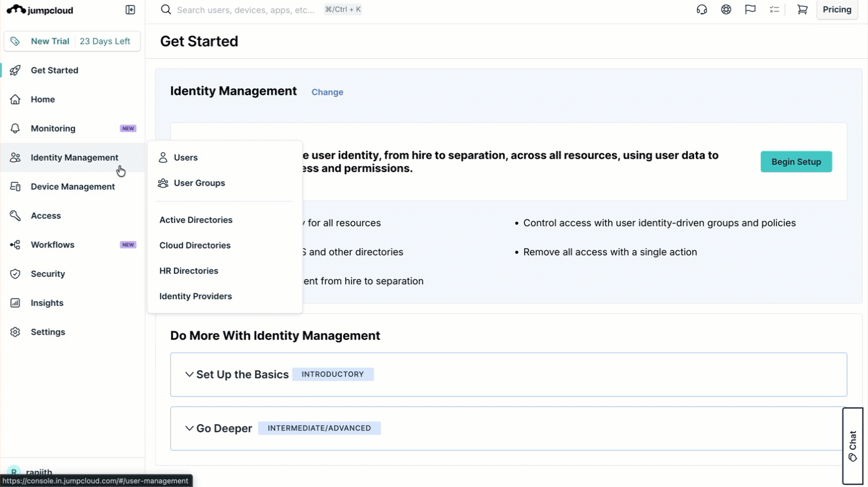Click the Begin Setup button
868x487 pixels.
(x=796, y=162)
